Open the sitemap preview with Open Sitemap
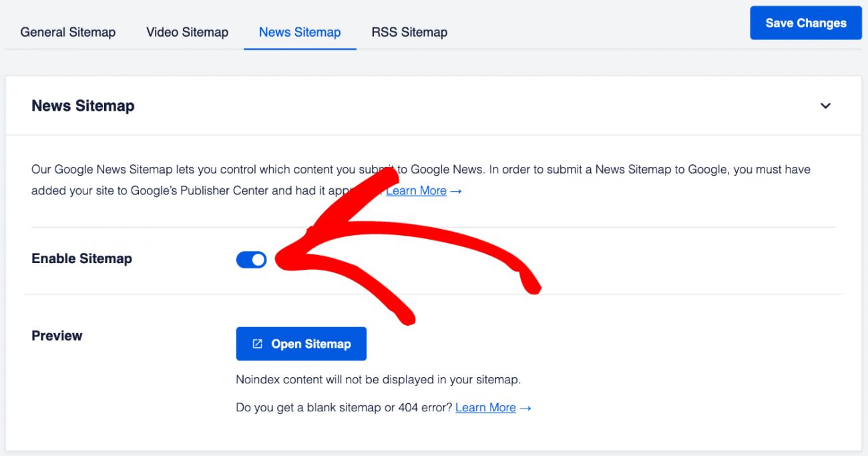Viewport: 868px width, 456px height. [301, 343]
